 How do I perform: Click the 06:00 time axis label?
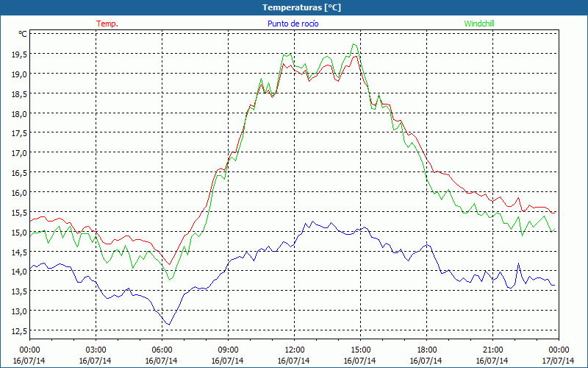click(162, 350)
